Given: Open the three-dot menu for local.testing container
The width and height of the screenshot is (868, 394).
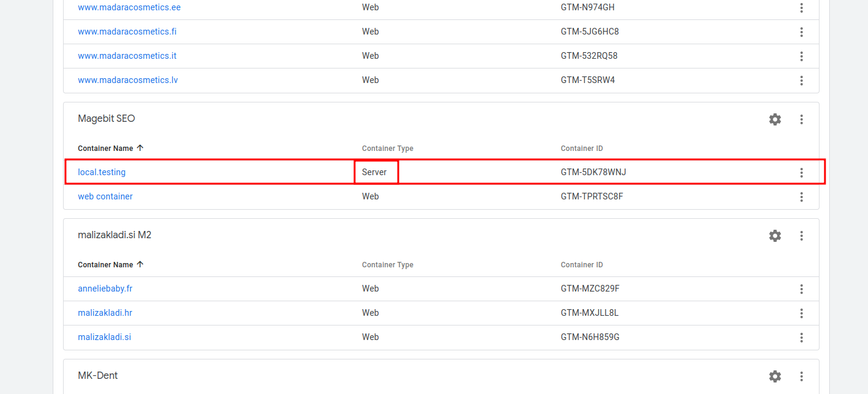Looking at the screenshot, I should click(x=801, y=172).
